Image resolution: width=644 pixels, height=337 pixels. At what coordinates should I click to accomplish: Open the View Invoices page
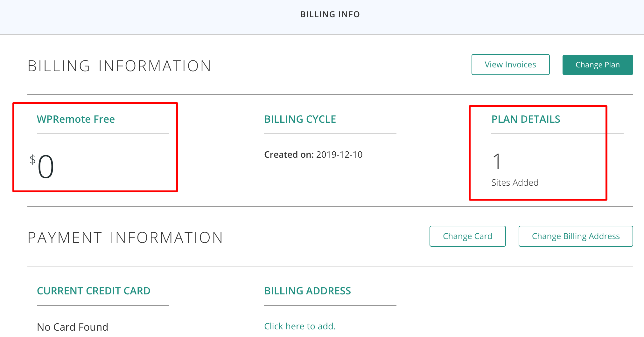pos(510,65)
